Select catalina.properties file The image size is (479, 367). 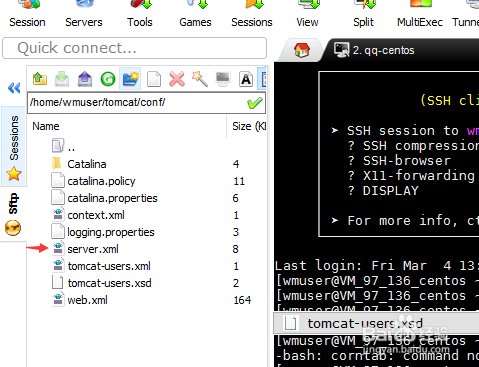[x=112, y=198]
